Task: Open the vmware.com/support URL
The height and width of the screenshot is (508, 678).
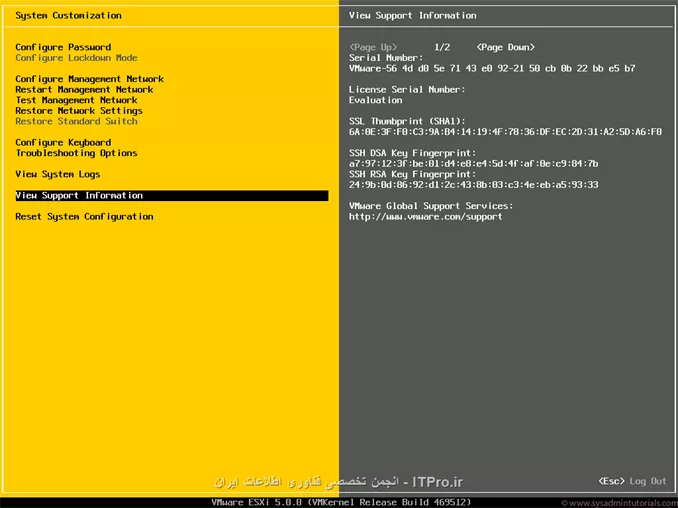Action: click(425, 217)
